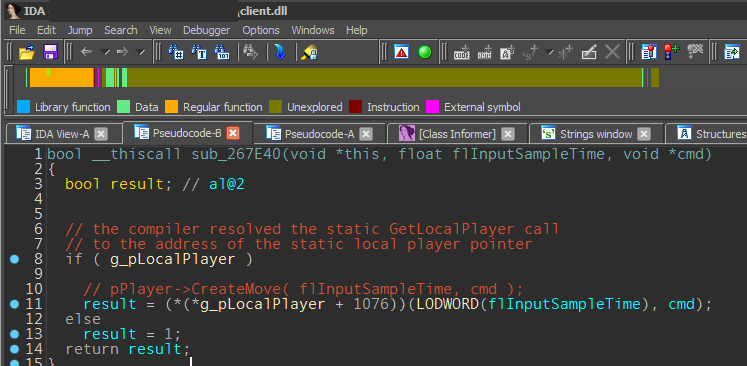The height and width of the screenshot is (366, 747).
Task: Toggle breakpoint dot on line 11
Action: tap(14, 304)
